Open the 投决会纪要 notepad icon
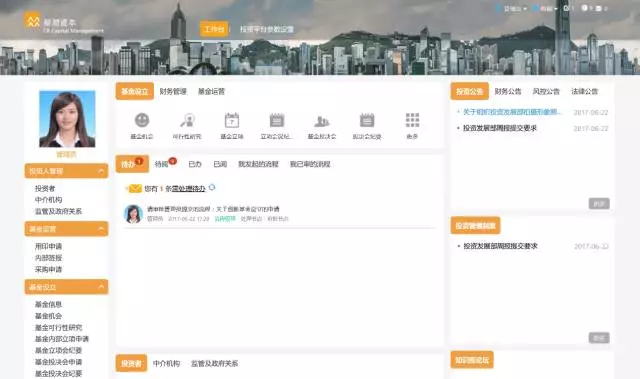The image size is (640, 379). (367, 120)
